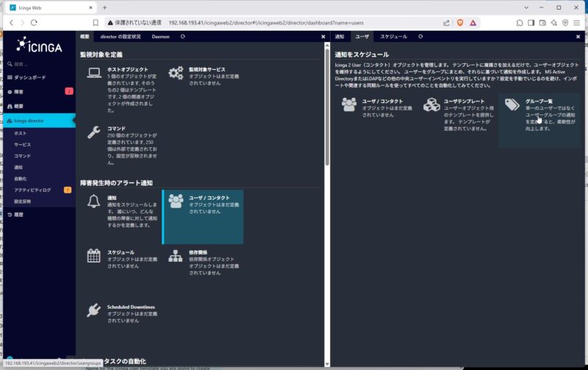
Task: Open the Scheduled Downtimes plug icon
Action: [94, 310]
